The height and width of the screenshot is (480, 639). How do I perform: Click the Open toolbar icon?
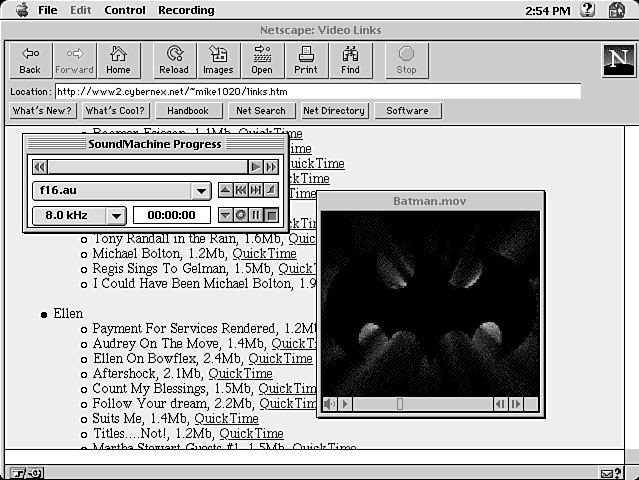coord(262,60)
